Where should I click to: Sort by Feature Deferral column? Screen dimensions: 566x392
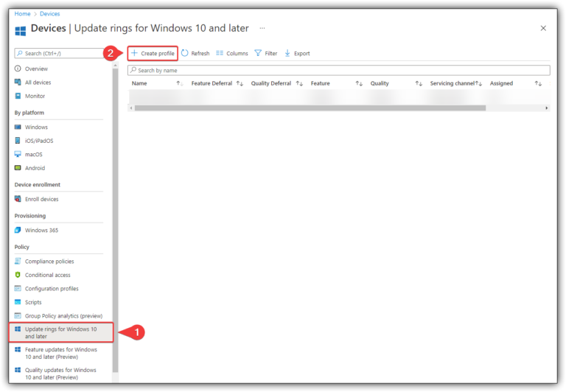pos(212,83)
